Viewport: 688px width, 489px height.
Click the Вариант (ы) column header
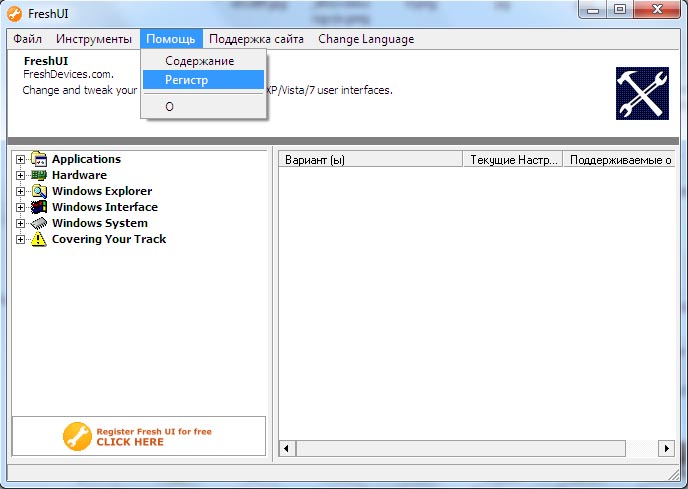coord(370,159)
